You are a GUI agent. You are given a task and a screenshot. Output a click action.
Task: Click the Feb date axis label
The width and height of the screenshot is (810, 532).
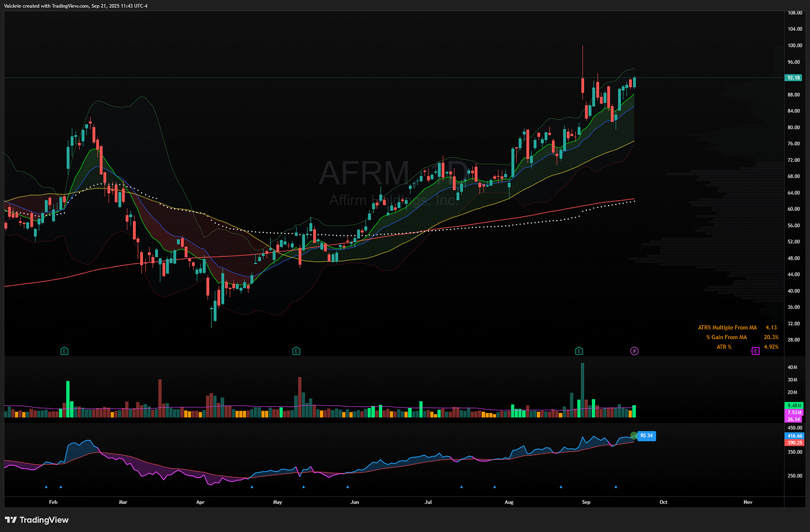pos(53,502)
